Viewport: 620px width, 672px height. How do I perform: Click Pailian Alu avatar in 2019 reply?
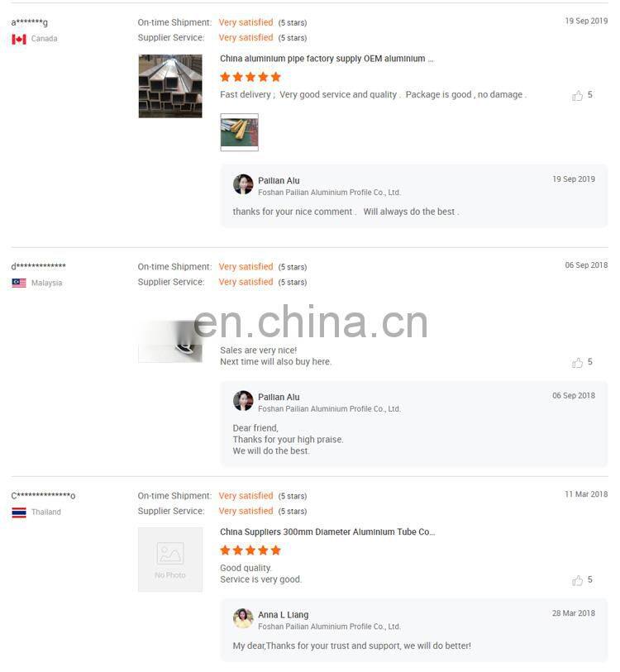click(x=243, y=184)
